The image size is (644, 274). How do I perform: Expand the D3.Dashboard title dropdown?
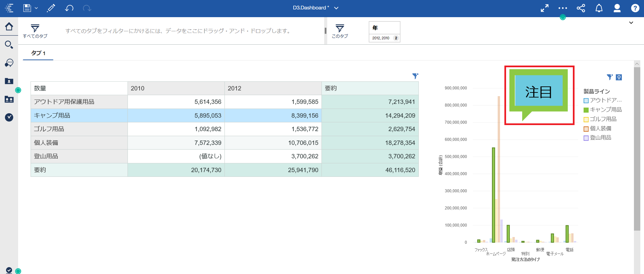(x=336, y=8)
